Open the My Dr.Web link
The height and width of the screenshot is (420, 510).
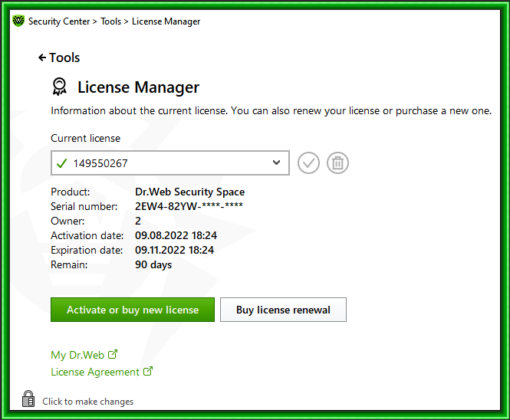(77, 355)
